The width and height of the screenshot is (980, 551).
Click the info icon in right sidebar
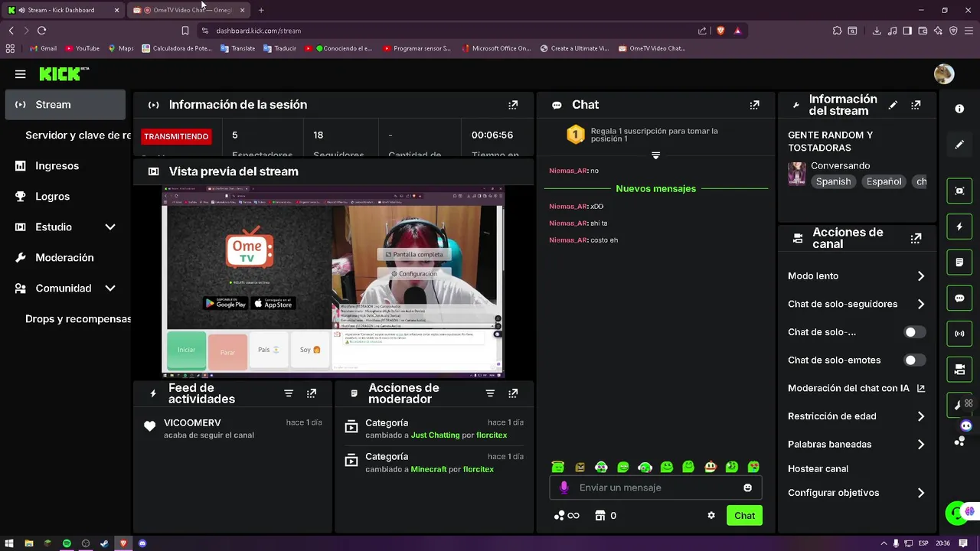coord(959,109)
